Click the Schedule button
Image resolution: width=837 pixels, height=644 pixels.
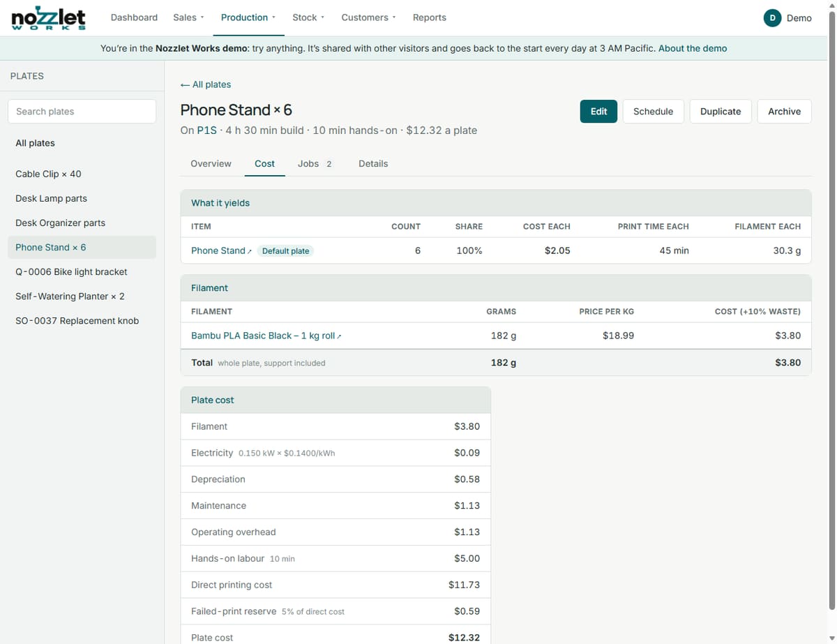[653, 112]
